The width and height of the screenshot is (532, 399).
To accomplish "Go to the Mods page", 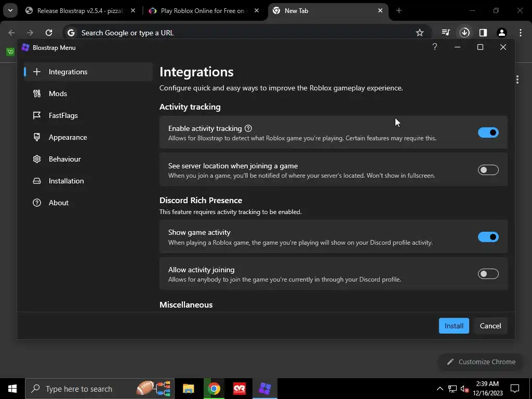I will pyautogui.click(x=88, y=94).
